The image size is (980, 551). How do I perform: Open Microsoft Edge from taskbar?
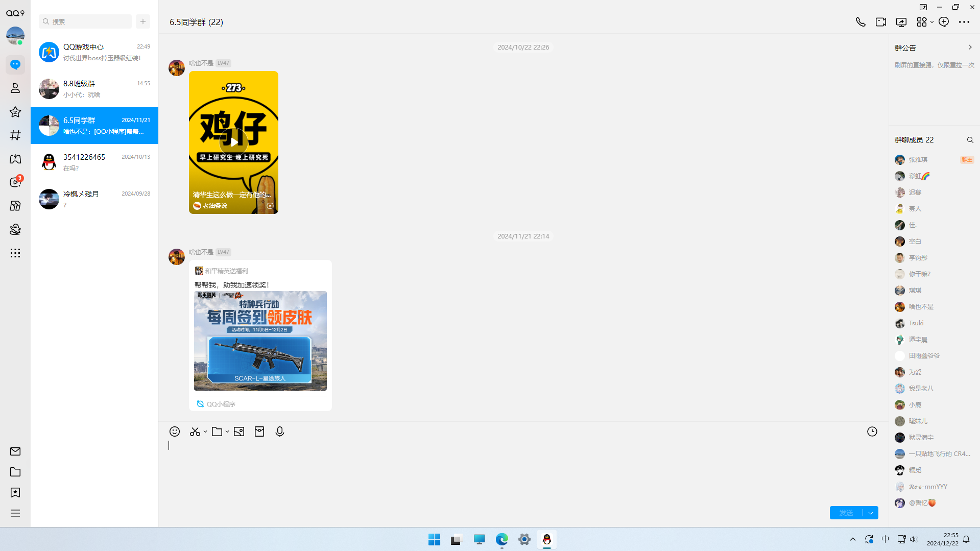coord(502,539)
